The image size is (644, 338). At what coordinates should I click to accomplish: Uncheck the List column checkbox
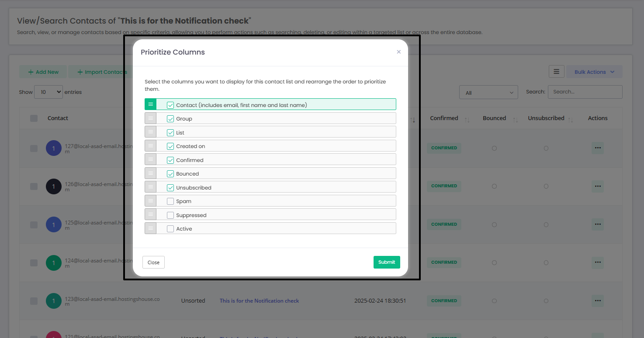point(170,133)
